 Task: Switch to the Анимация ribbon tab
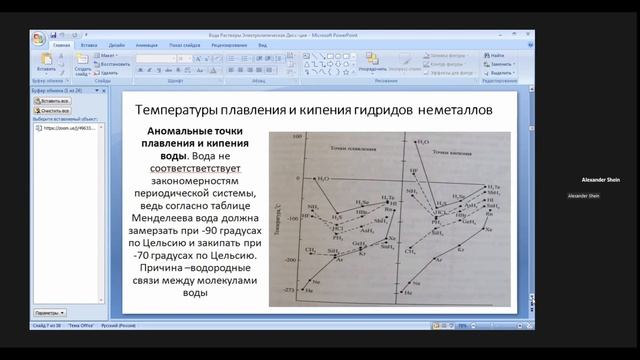click(x=147, y=45)
